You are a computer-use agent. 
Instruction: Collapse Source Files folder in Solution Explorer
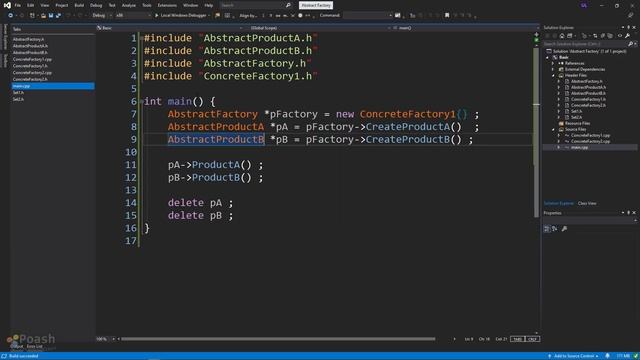tap(553, 129)
